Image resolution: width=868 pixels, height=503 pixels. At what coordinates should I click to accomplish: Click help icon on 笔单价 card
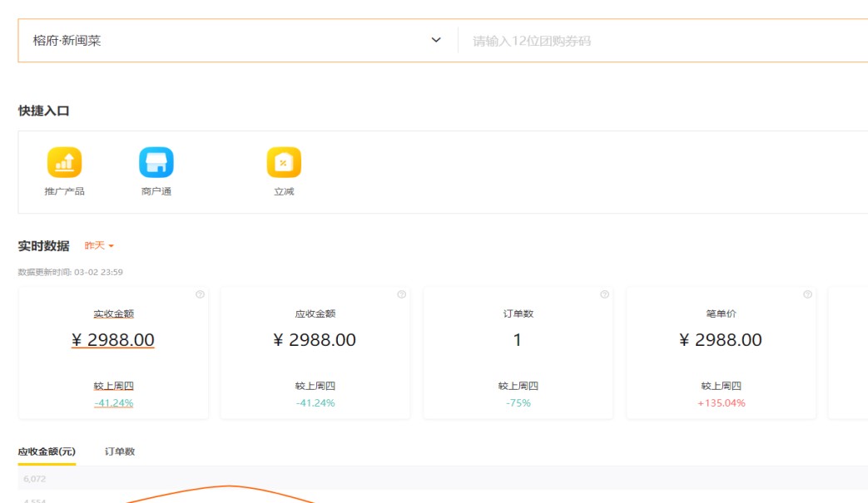807,294
